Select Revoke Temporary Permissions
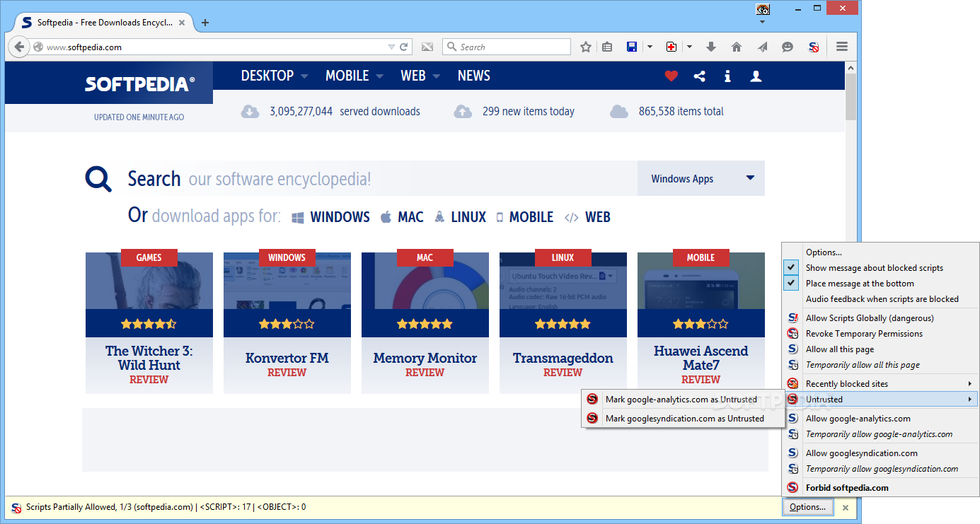 (x=880, y=334)
